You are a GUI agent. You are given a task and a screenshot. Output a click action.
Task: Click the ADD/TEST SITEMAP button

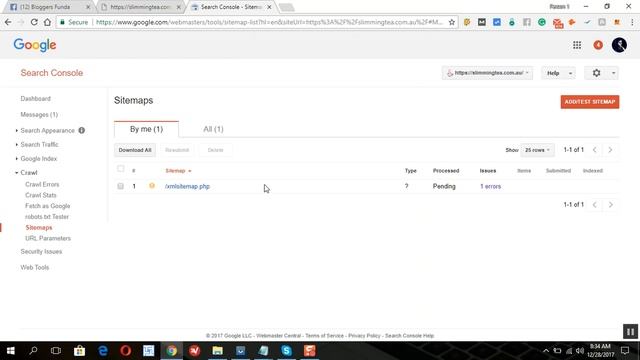(x=590, y=102)
